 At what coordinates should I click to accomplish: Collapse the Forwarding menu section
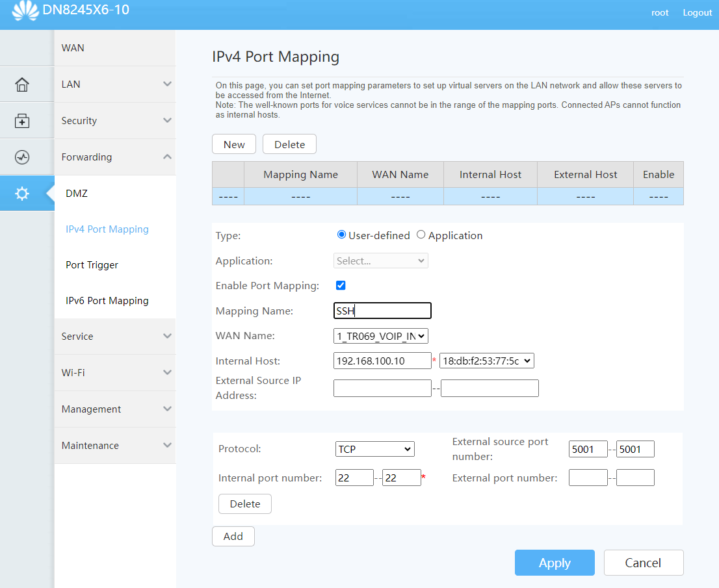tap(114, 157)
